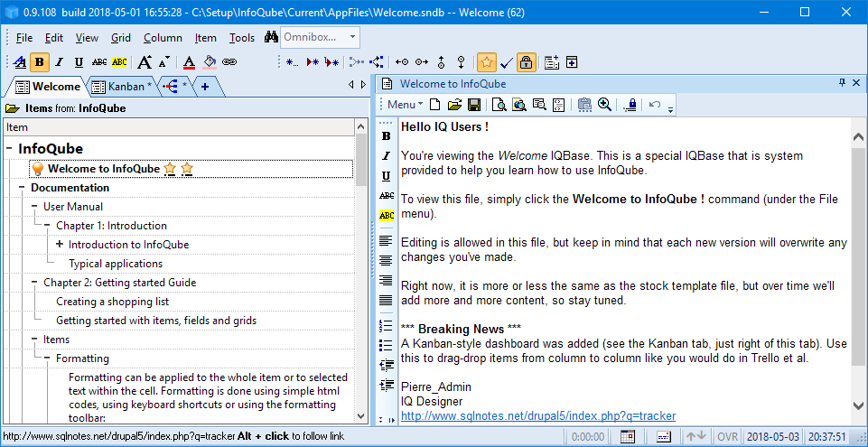Collapse the InfoQube root node

click(x=9, y=149)
